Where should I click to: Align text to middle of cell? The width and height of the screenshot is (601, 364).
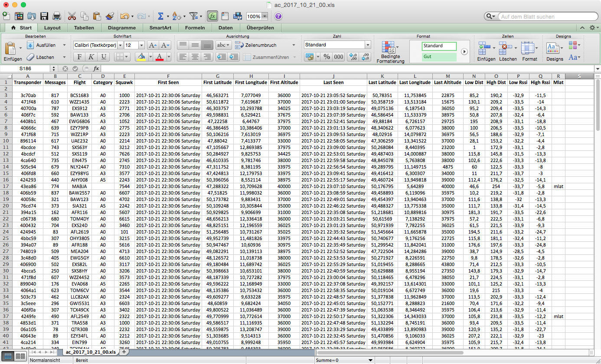point(195,45)
